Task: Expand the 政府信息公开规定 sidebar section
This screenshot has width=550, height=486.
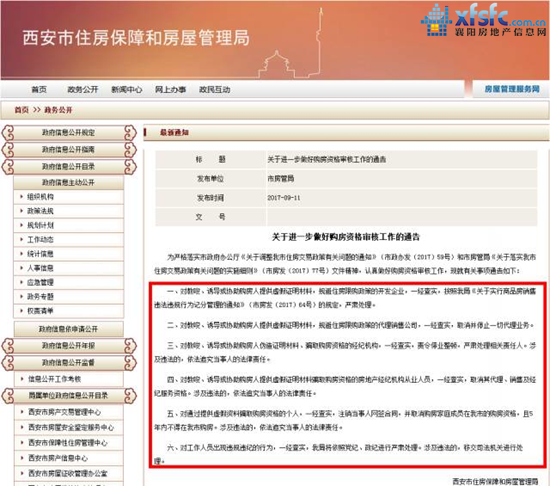Action: coord(69,133)
